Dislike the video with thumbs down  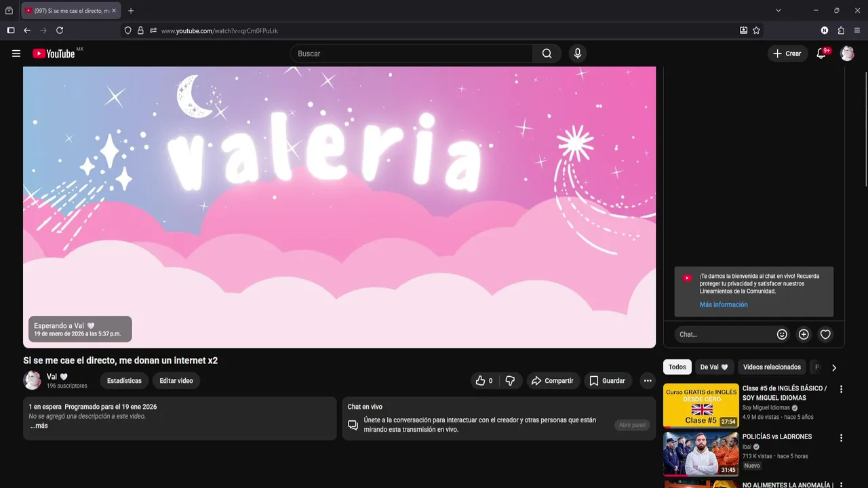click(x=511, y=381)
